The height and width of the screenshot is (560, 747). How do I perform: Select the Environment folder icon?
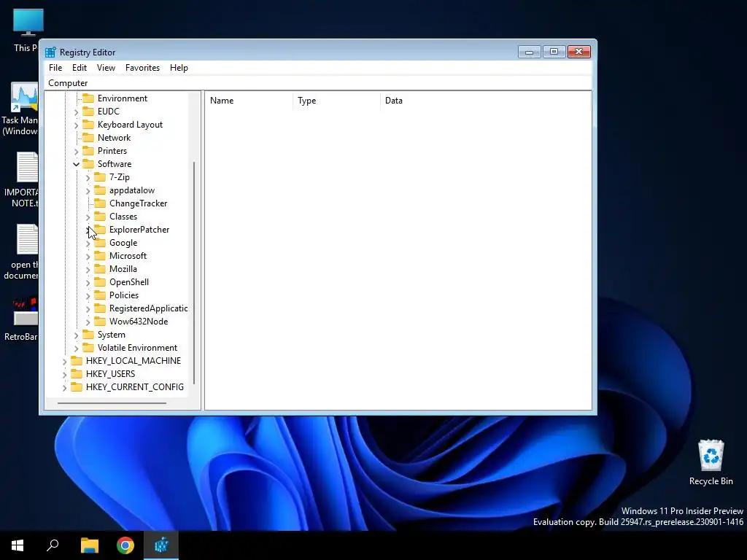[88, 98]
